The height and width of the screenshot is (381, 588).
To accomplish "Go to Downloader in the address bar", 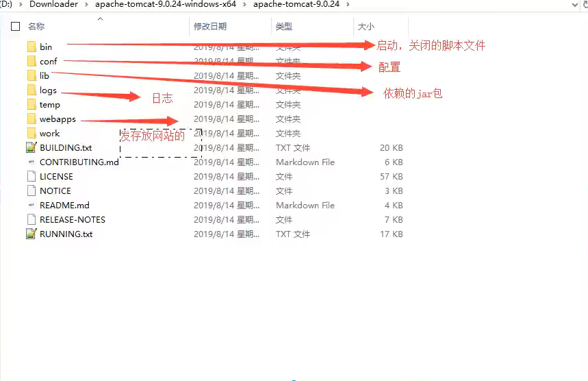I will point(53,4).
